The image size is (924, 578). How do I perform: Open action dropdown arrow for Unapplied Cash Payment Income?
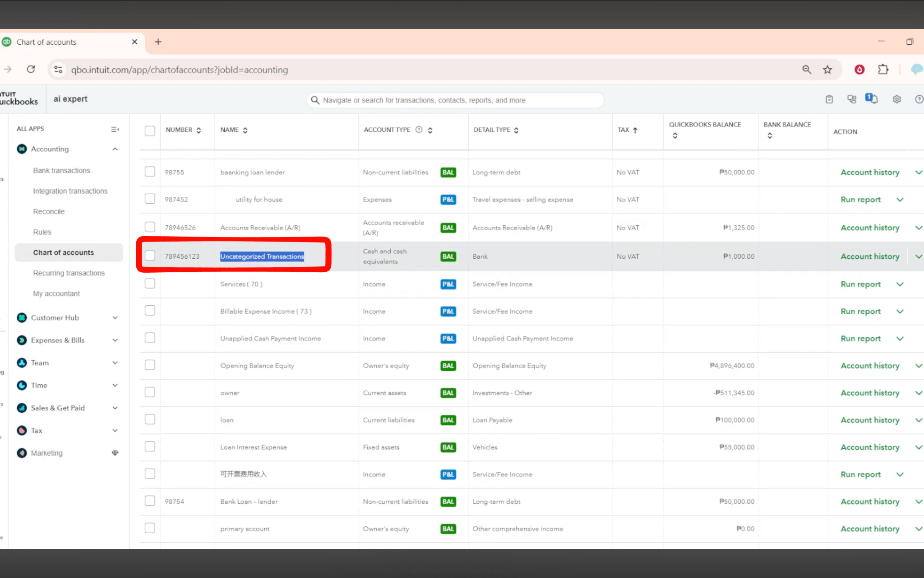click(900, 338)
